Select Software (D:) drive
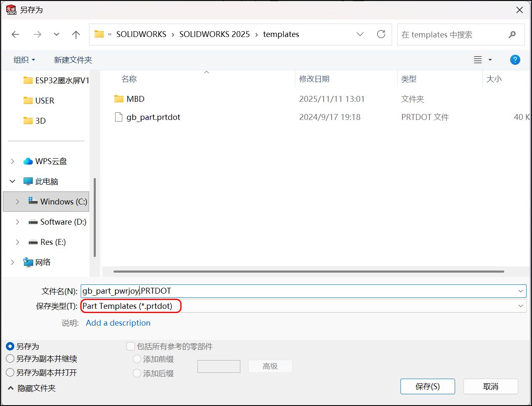Screen dimensions: 532x406 (x=58, y=222)
